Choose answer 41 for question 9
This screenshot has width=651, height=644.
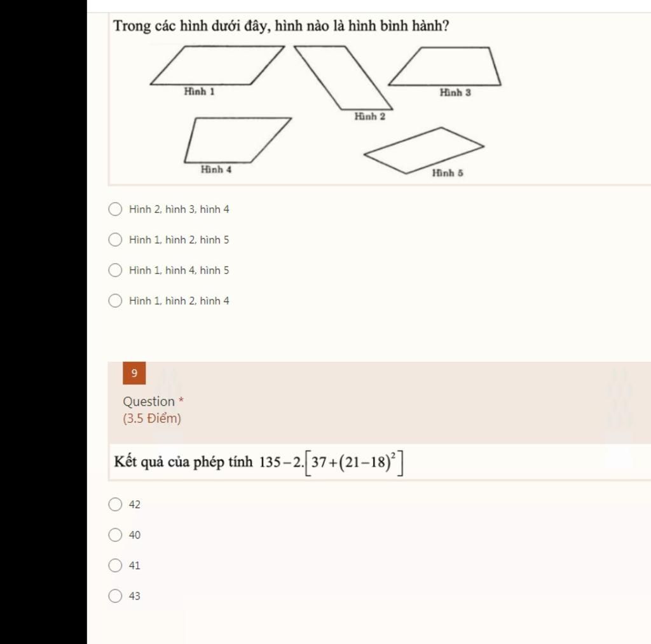tap(115, 566)
